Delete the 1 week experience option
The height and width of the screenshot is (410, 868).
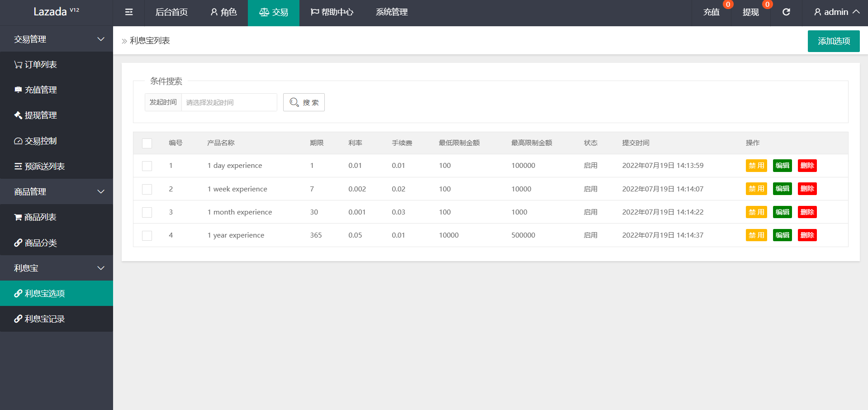(x=807, y=189)
